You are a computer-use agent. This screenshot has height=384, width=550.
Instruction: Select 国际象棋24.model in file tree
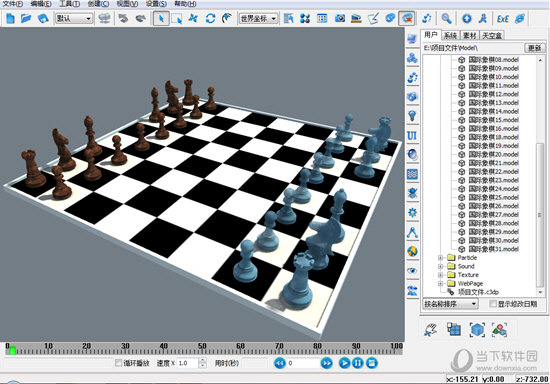click(x=493, y=189)
